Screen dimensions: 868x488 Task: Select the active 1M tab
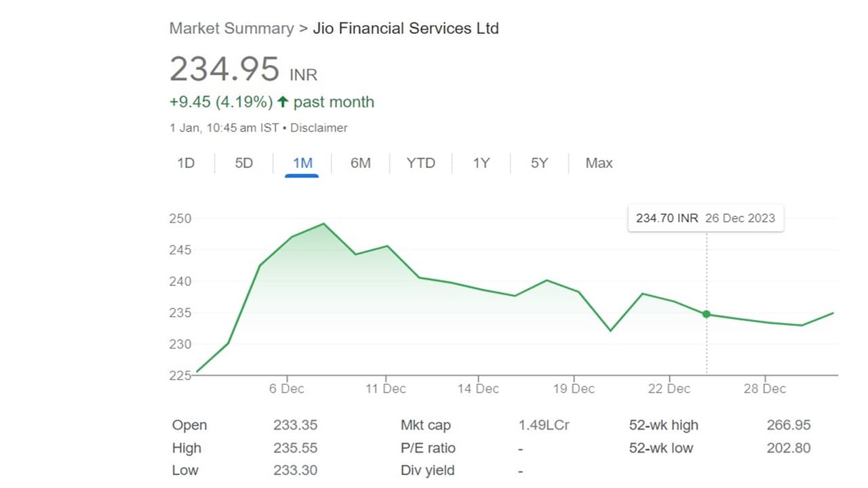pyautogui.click(x=302, y=163)
